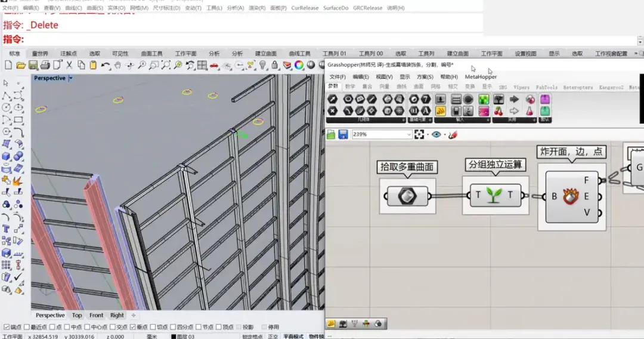Toggle 正交 ortho in status bar

(x=273, y=337)
